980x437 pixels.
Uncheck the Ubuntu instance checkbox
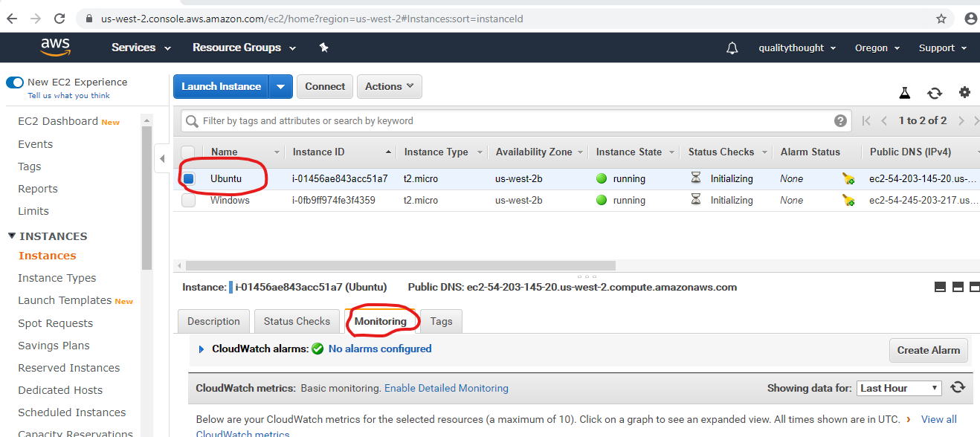click(189, 179)
